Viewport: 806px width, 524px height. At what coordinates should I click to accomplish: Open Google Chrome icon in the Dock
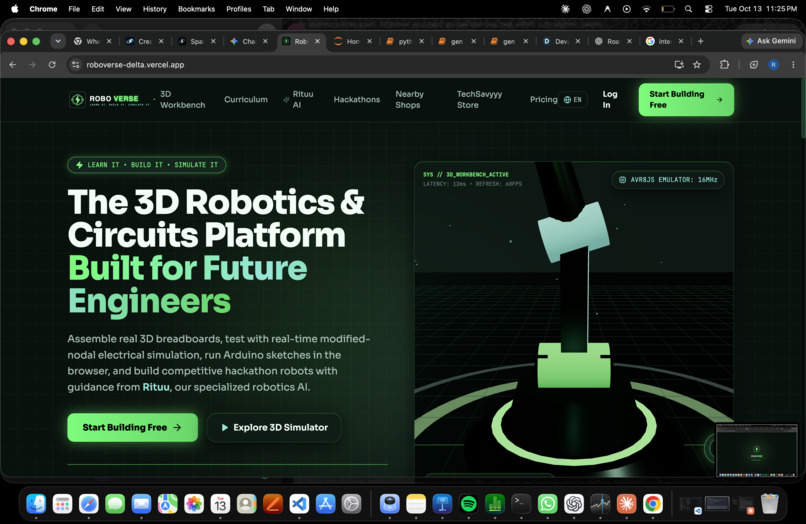click(652, 504)
